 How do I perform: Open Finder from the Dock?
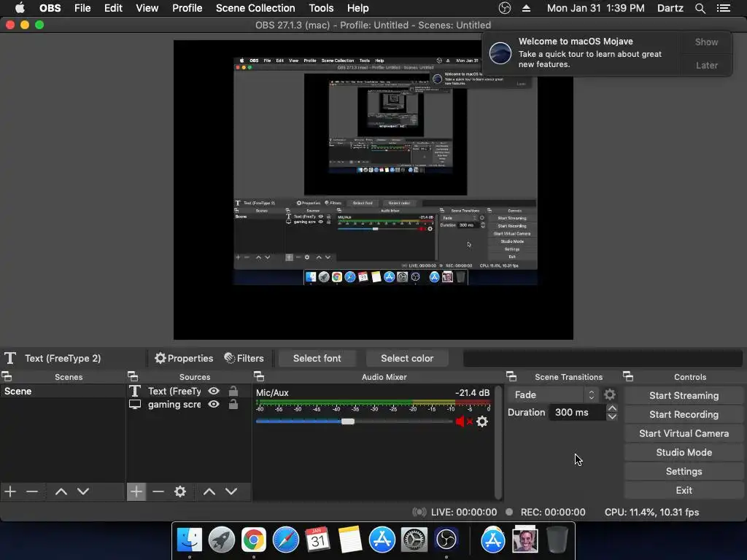(189, 540)
